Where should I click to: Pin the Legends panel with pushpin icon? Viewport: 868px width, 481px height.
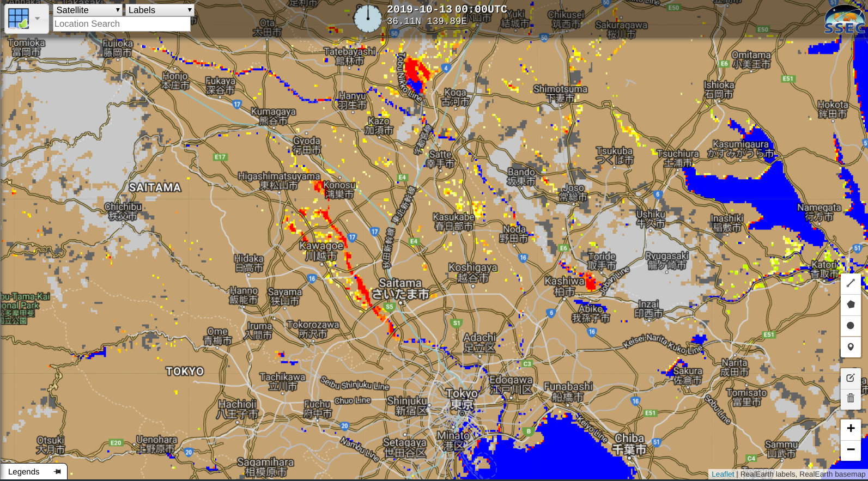tap(58, 472)
